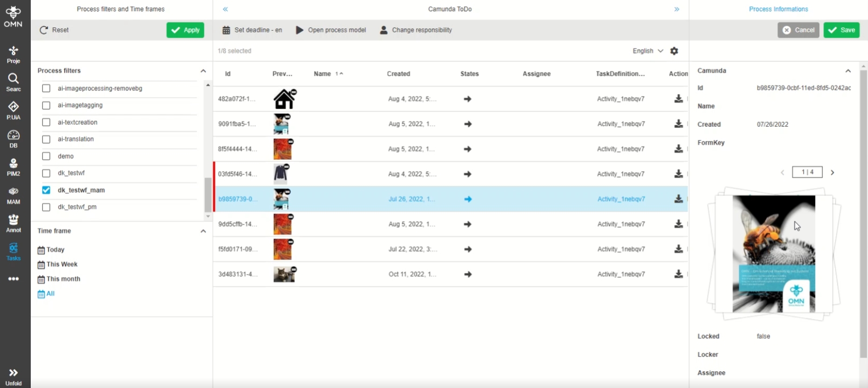This screenshot has height=388, width=868.
Task: Unfold the left navigation sidebar
Action: [x=14, y=377]
